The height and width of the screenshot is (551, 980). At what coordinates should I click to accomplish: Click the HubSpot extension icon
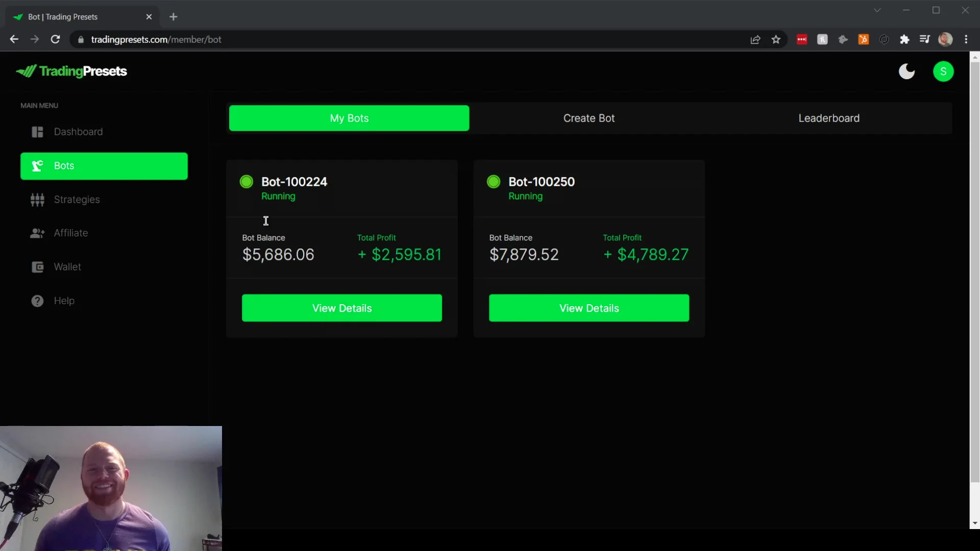863,39
